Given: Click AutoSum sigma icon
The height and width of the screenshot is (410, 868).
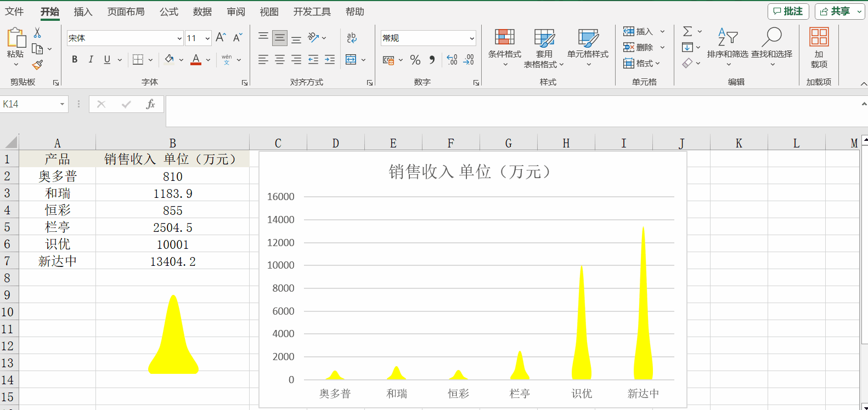Looking at the screenshot, I should tap(687, 31).
